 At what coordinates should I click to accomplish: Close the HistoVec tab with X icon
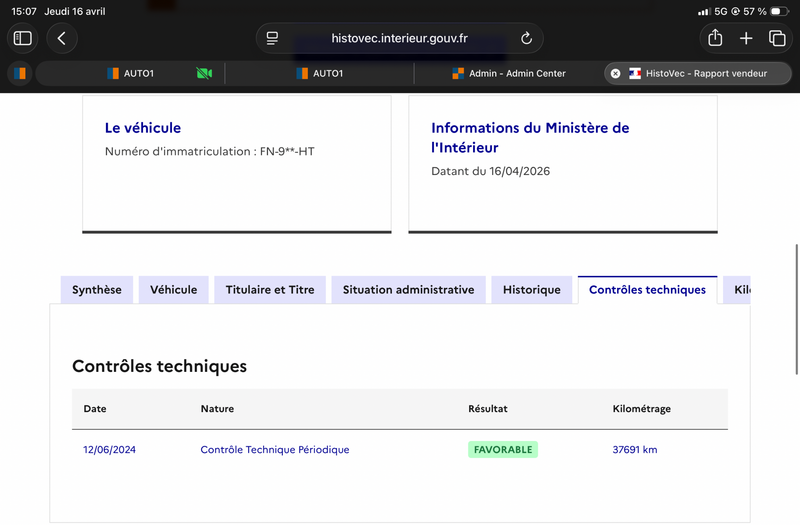[615, 73]
